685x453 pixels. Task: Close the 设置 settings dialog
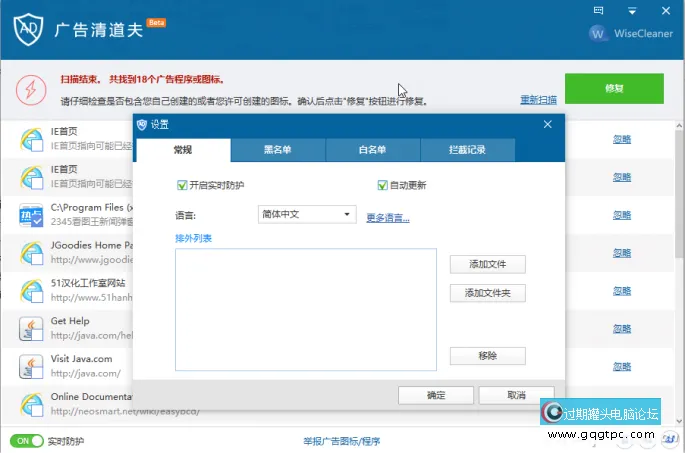point(547,124)
